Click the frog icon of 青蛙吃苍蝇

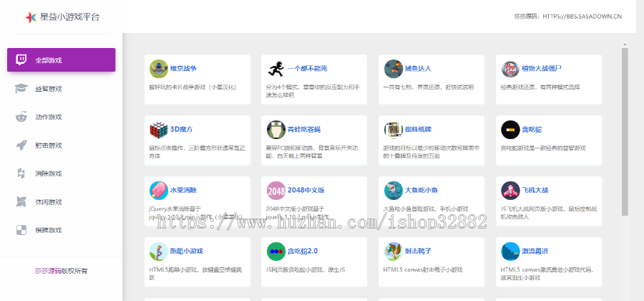coord(276,130)
